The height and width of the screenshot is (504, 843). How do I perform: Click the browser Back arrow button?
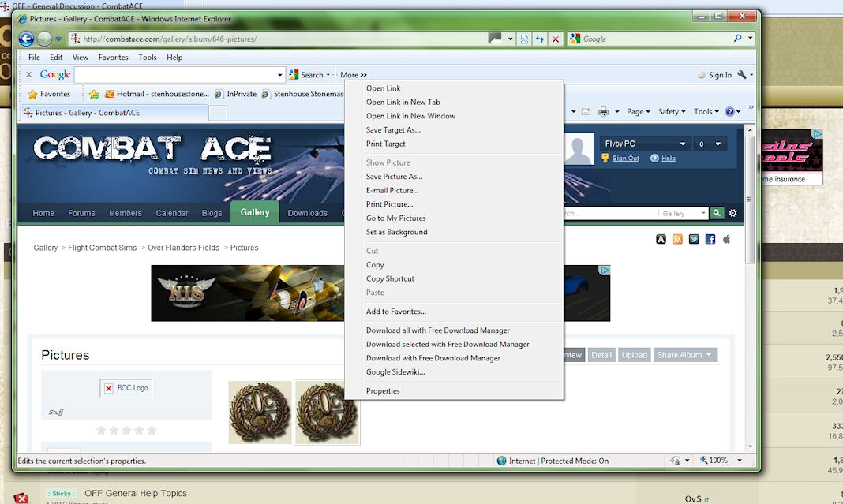tap(26, 39)
